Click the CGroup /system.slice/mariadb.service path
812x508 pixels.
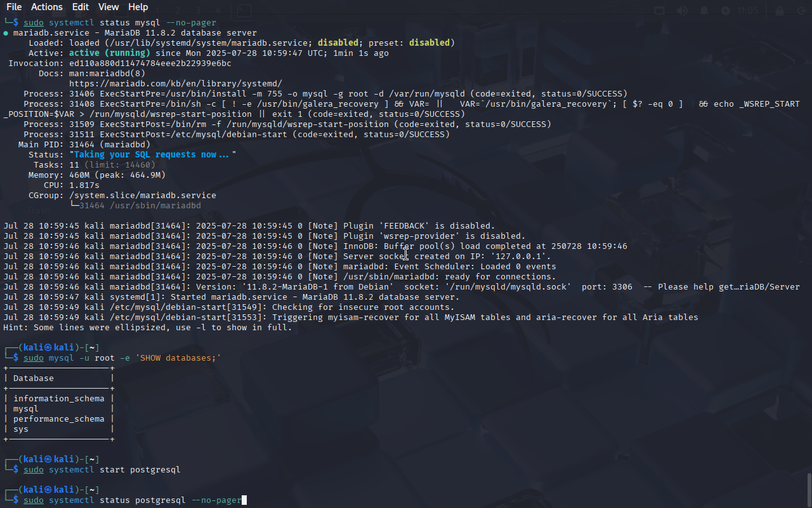[143, 196]
